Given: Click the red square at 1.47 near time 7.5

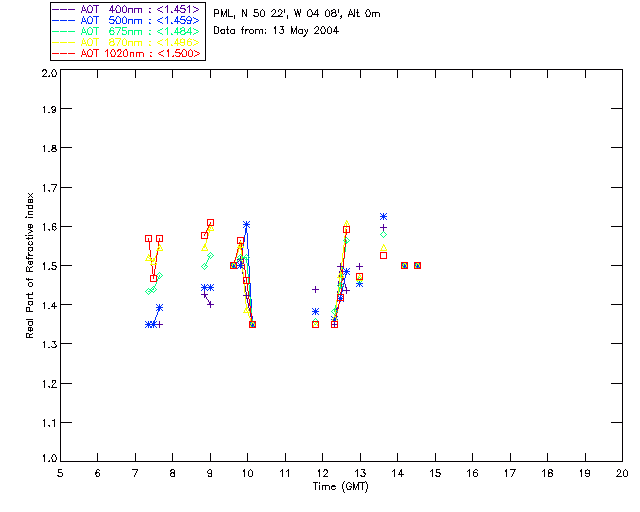Looking at the screenshot, I should (153, 278).
